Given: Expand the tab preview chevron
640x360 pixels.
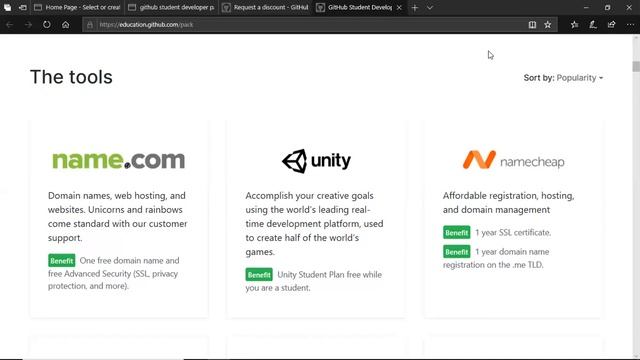Looking at the screenshot, I should [x=430, y=8].
